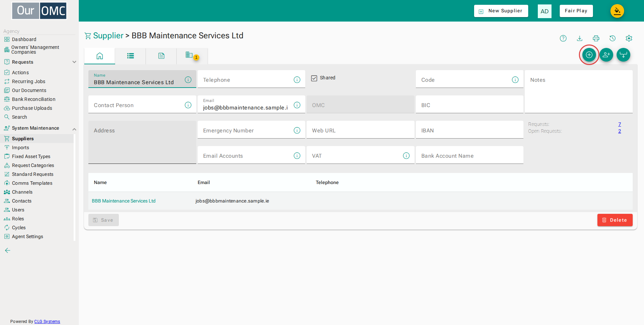Click the print icon

(596, 38)
